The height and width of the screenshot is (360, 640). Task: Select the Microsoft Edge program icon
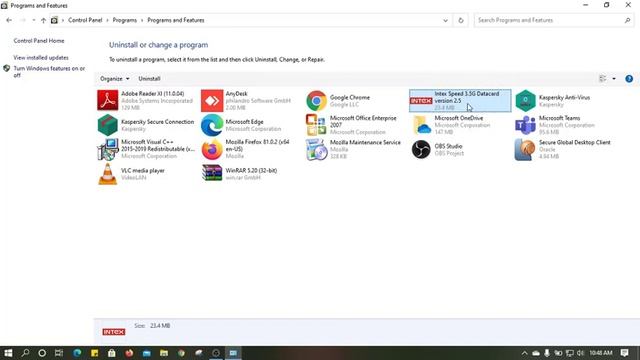pyautogui.click(x=212, y=125)
